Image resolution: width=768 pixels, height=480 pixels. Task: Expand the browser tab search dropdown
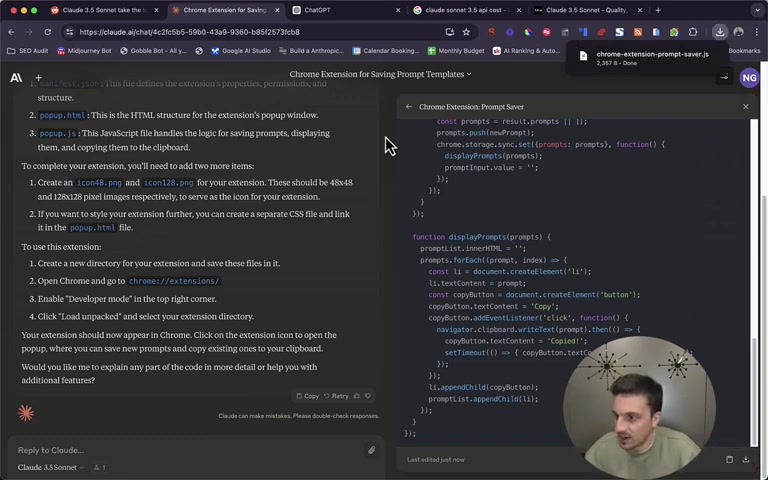pyautogui.click(x=758, y=10)
